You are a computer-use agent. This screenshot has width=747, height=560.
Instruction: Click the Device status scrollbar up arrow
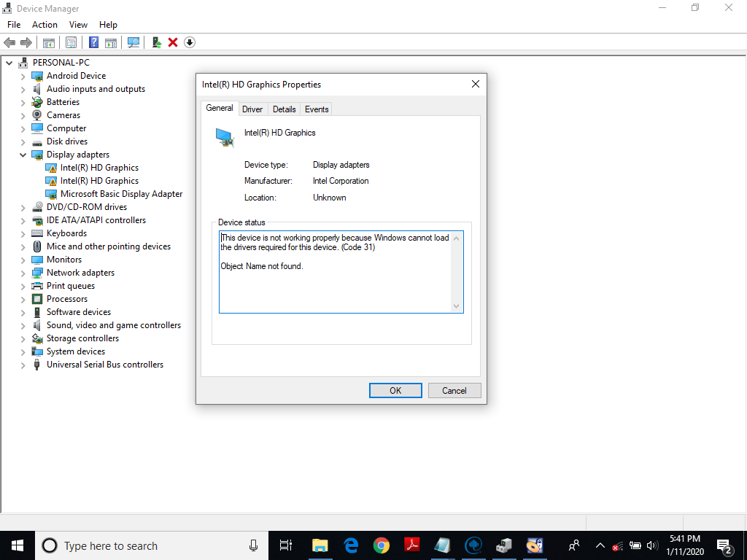[x=457, y=238]
